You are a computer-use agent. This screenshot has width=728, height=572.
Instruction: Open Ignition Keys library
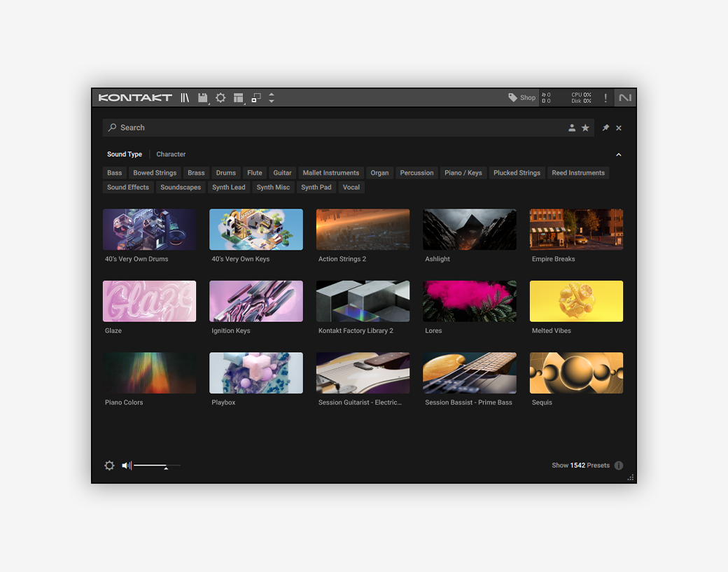click(x=255, y=301)
